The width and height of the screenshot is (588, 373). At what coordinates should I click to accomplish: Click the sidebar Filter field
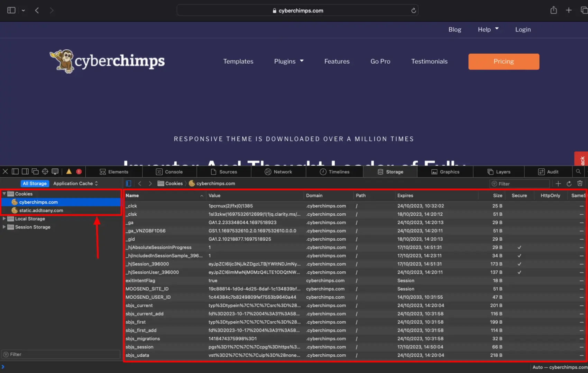(61, 354)
